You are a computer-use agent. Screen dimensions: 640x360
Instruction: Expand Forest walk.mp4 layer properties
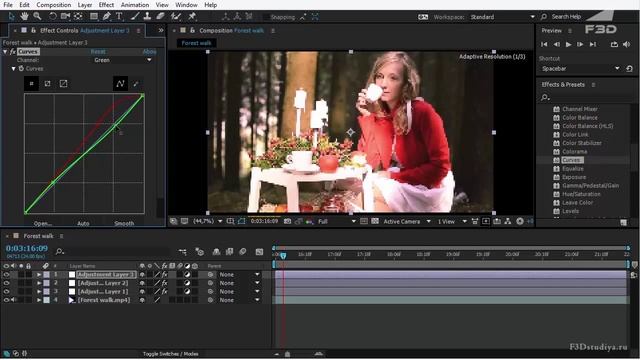pyautogui.click(x=39, y=300)
